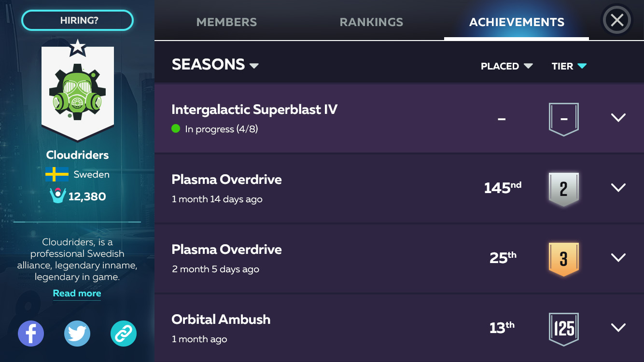Switch to the Rankings tab

click(371, 22)
